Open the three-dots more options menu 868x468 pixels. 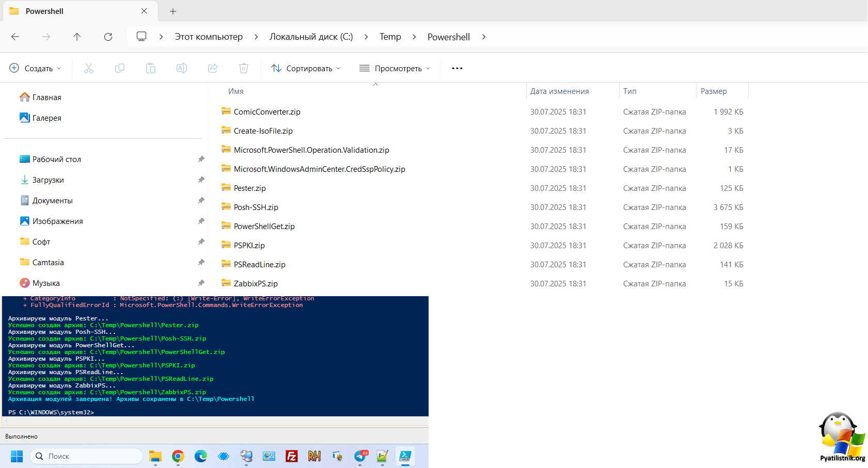[x=457, y=68]
